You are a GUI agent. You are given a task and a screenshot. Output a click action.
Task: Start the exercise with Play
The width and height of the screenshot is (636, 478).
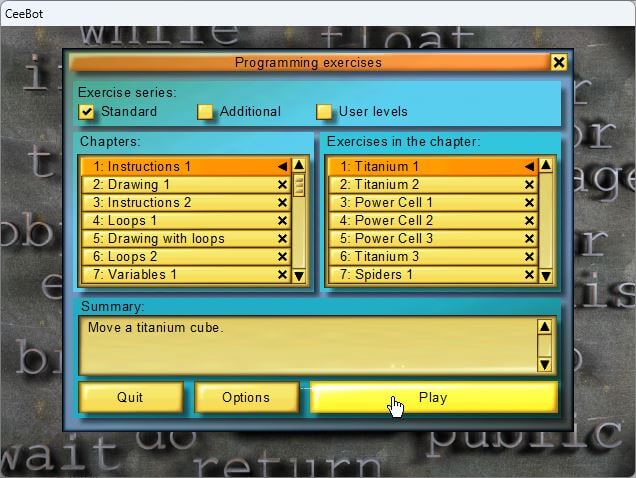434,397
